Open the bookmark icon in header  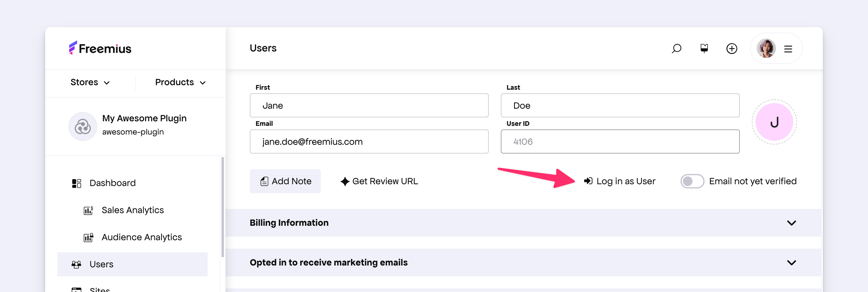[x=704, y=48]
